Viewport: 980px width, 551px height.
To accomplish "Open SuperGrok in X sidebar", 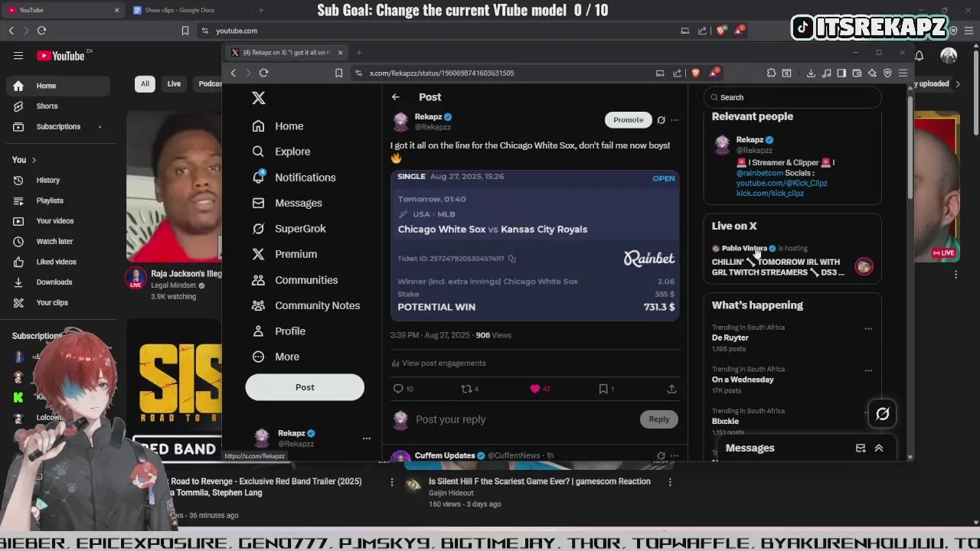I will pos(289,229).
